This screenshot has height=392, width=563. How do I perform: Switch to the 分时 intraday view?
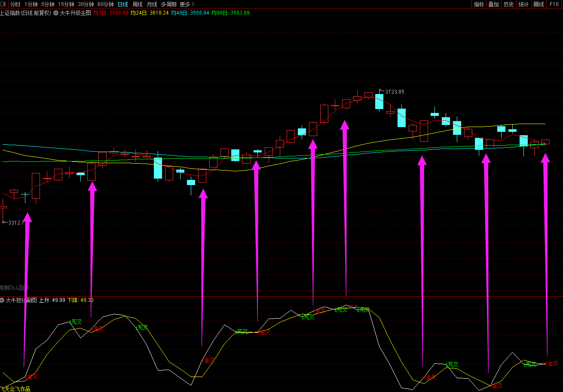tap(15, 4)
